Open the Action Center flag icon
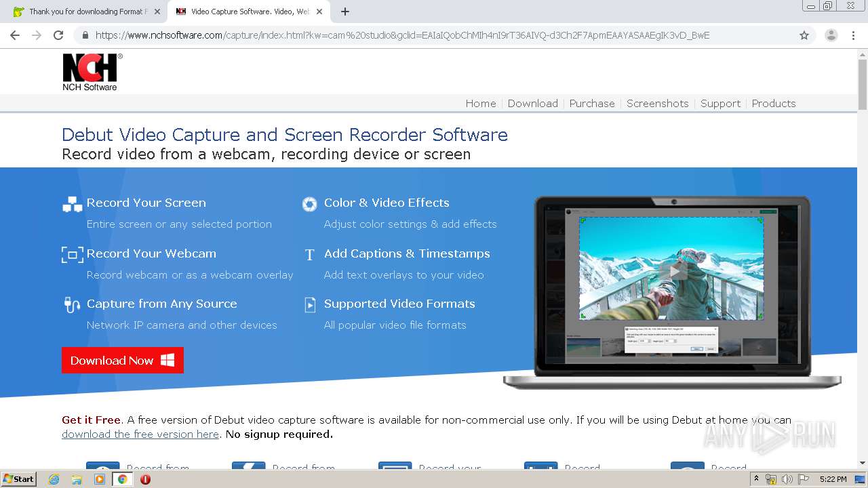 pos(803,479)
